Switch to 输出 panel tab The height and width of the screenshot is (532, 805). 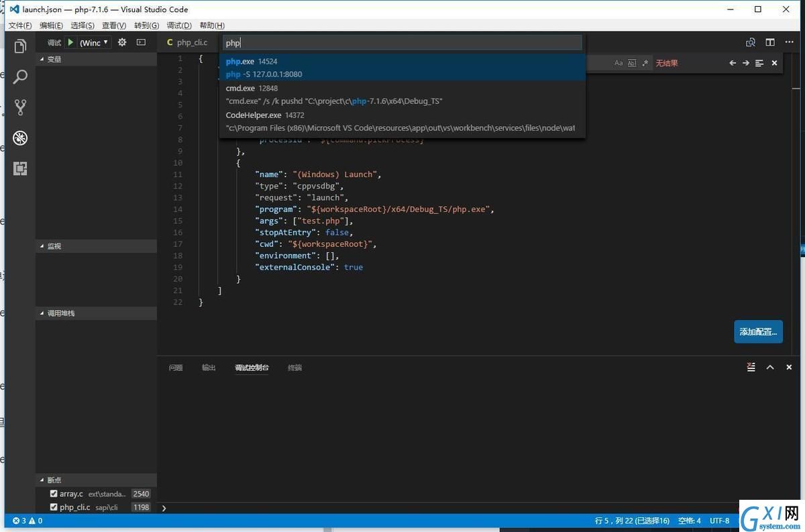(209, 368)
